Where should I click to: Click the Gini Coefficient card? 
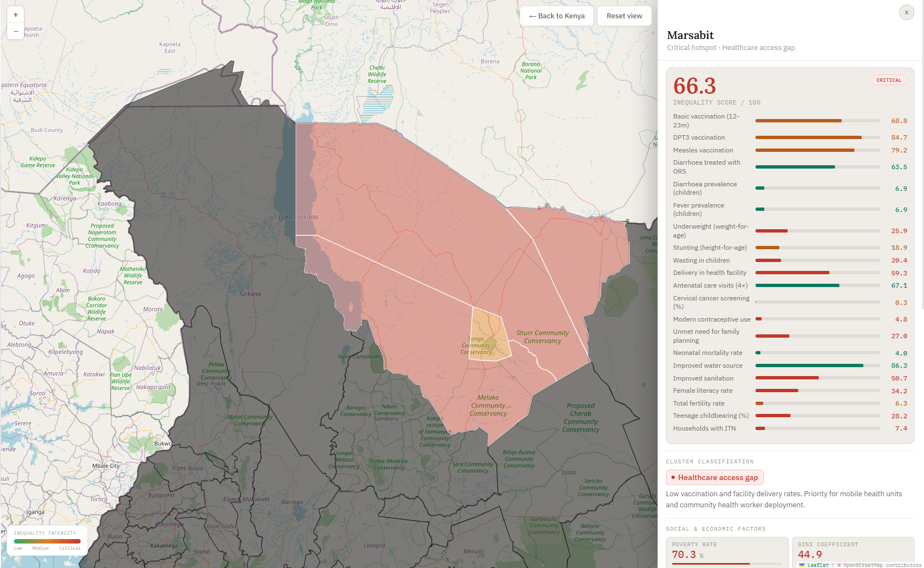click(853, 552)
